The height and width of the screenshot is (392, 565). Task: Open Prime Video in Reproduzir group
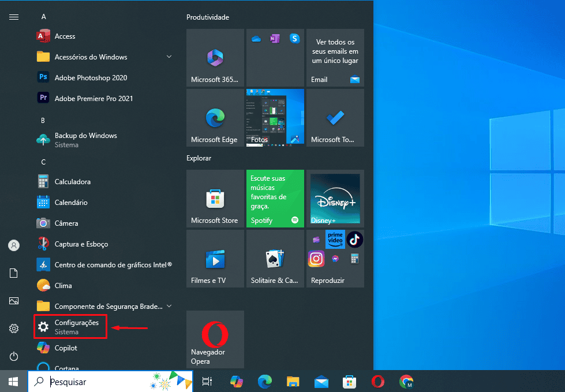[335, 239]
